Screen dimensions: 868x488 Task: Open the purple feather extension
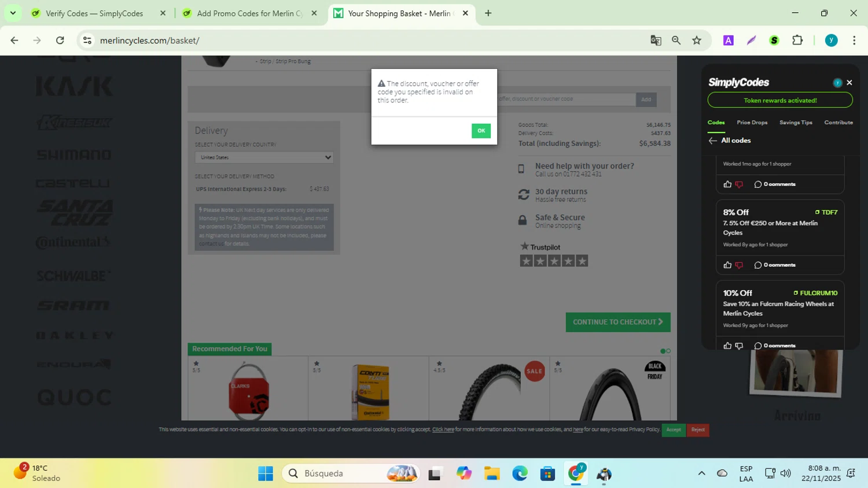[751, 41]
